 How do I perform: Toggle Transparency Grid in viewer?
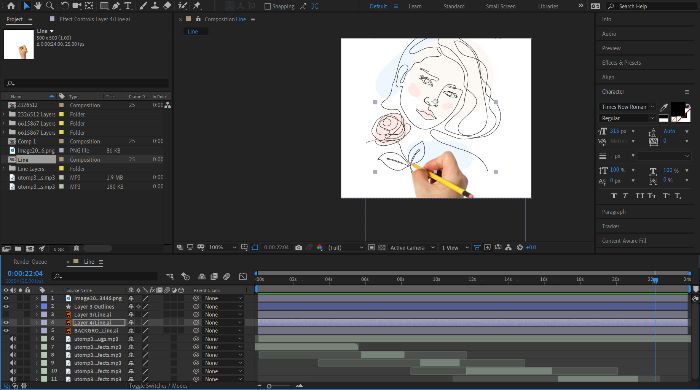tap(382, 247)
